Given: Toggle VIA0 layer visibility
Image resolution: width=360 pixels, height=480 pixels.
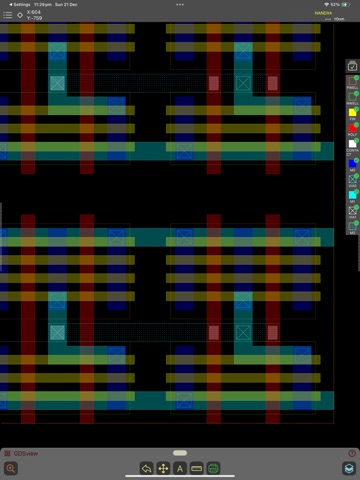Looking at the screenshot, I should point(352,180).
